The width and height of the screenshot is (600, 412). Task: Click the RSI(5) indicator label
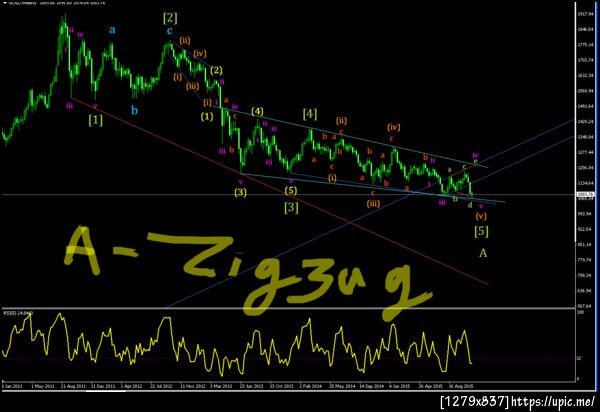pos(18,313)
